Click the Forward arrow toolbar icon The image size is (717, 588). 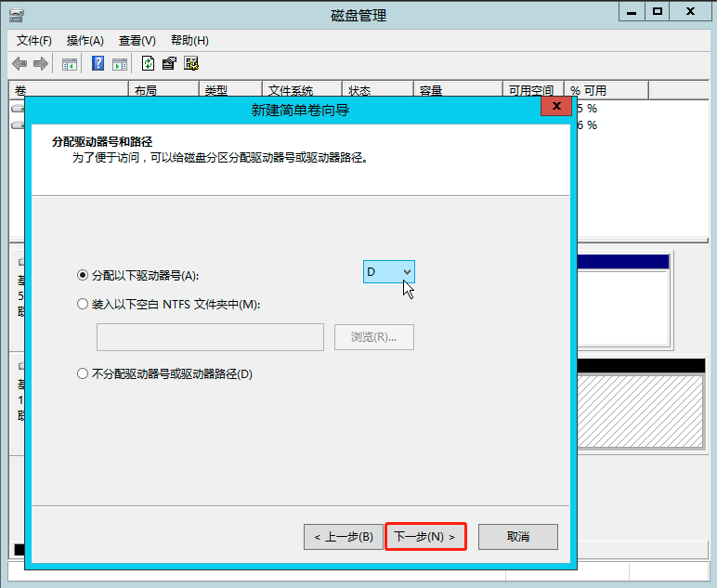pos(41,63)
